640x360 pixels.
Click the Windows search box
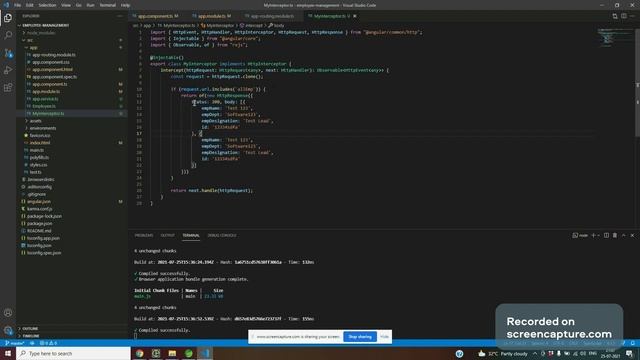coord(73,353)
